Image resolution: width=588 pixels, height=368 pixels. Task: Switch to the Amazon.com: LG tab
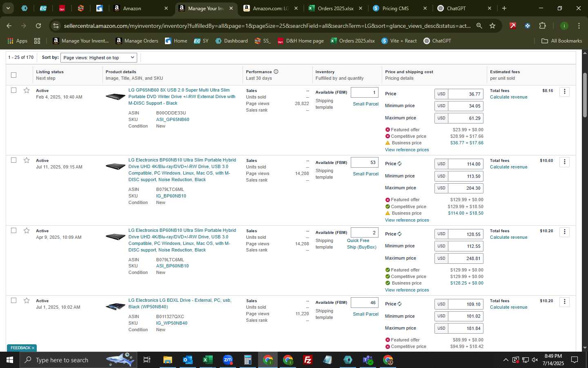tap(271, 8)
